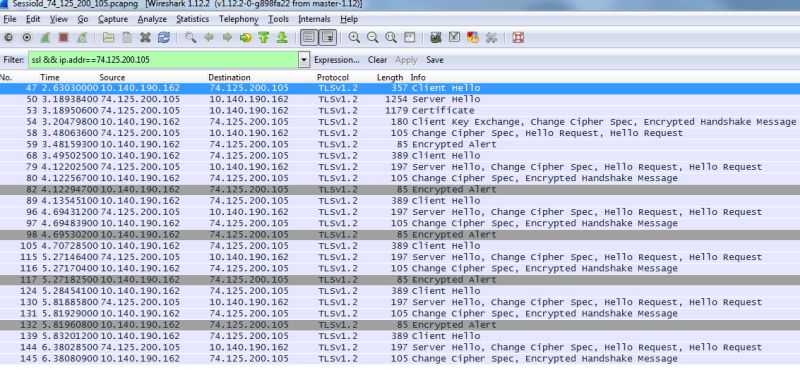Open preferences tools icon
Viewport: 800px width, 370px height.
coord(491,38)
